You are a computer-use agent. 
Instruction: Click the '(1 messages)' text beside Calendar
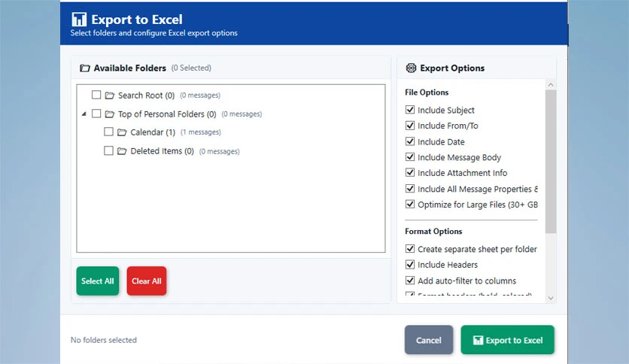[201, 132]
